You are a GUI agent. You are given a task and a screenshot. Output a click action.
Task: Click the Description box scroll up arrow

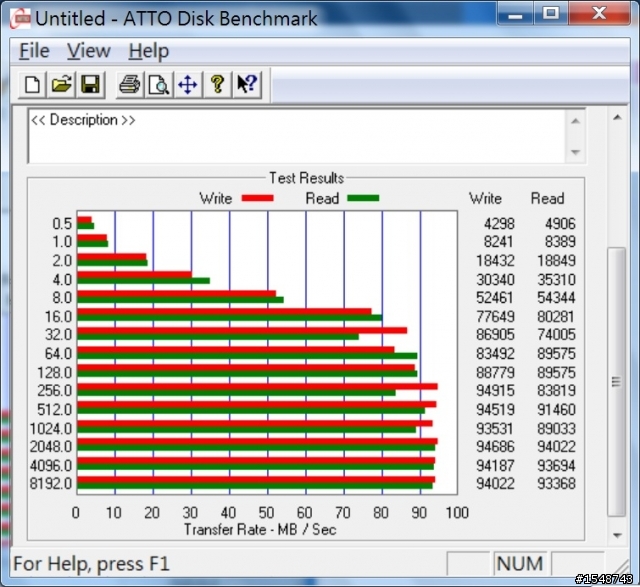click(576, 121)
